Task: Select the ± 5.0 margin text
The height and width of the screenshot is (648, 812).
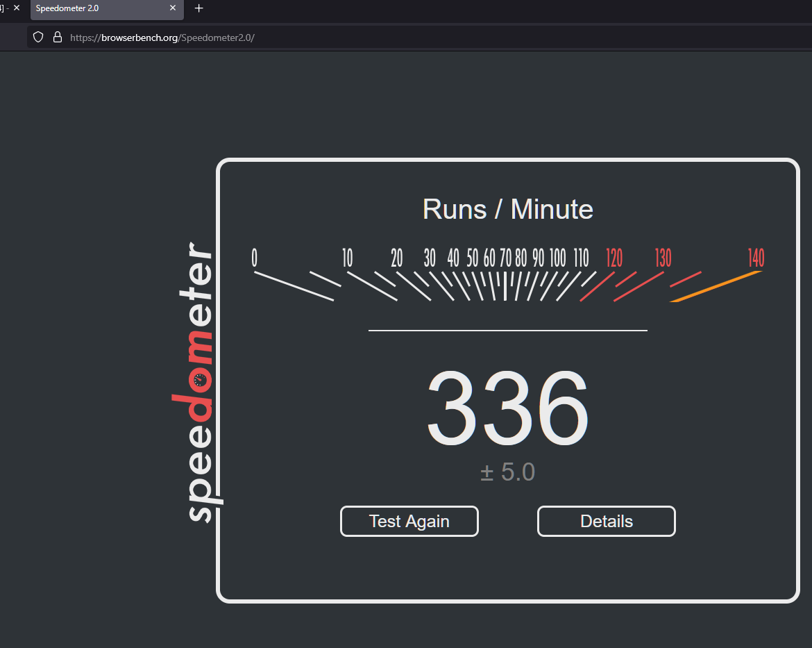Action: (x=507, y=472)
